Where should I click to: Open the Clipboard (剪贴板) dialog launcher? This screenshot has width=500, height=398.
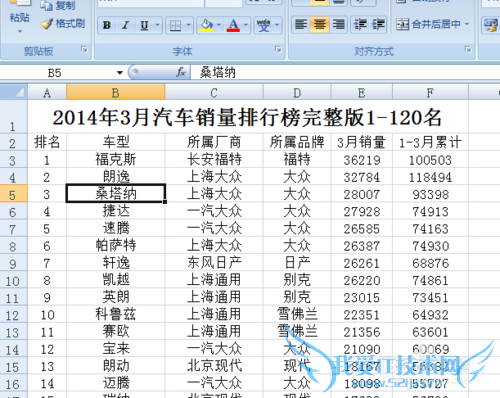pyautogui.click(x=84, y=50)
